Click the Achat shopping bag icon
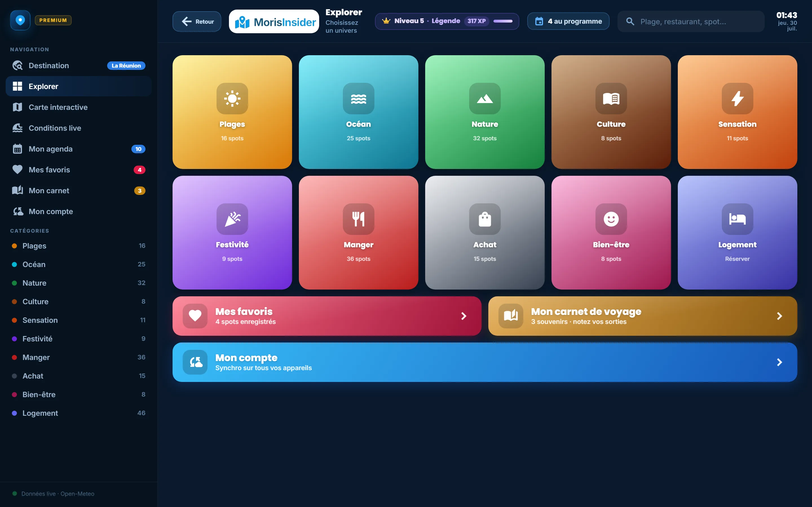812x507 pixels. pos(484,219)
